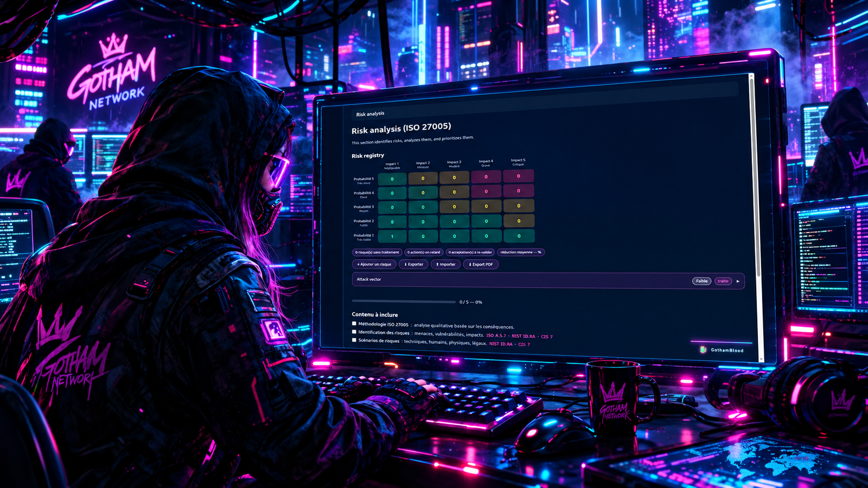Open the Risk analysis tab
This screenshot has width=868, height=488.
[370, 114]
